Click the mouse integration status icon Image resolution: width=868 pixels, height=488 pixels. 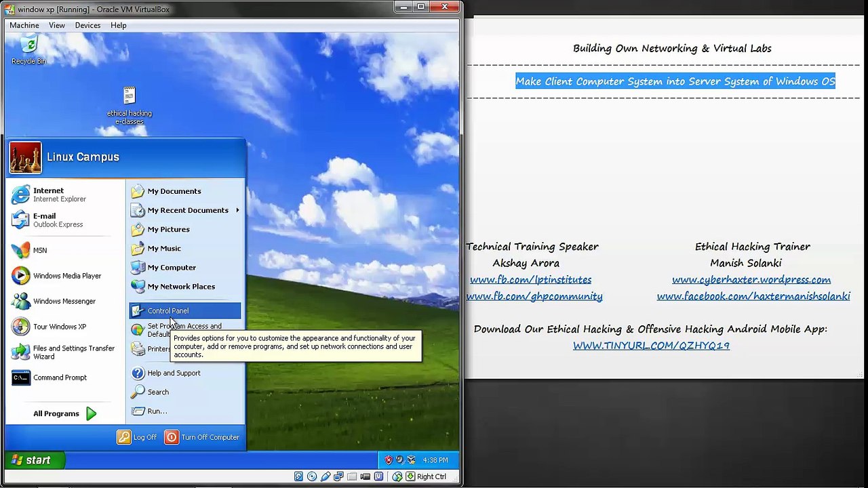pyautogui.click(x=397, y=476)
